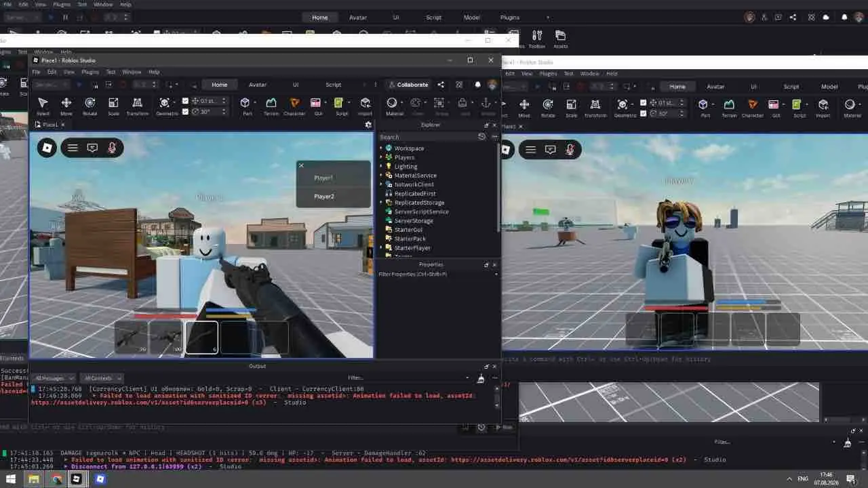Open the Window menu in Place1 window
Image resolution: width=868 pixels, height=488 pixels.
click(x=132, y=72)
